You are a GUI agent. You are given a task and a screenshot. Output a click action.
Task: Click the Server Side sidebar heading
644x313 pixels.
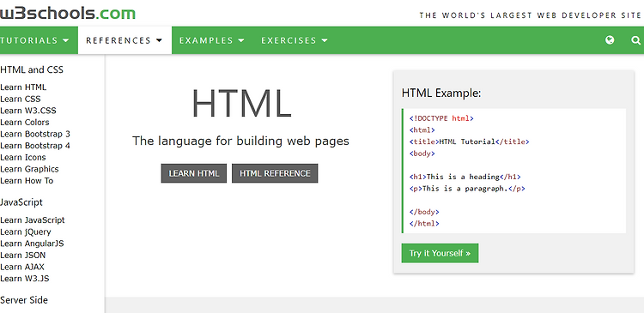pyautogui.click(x=24, y=300)
